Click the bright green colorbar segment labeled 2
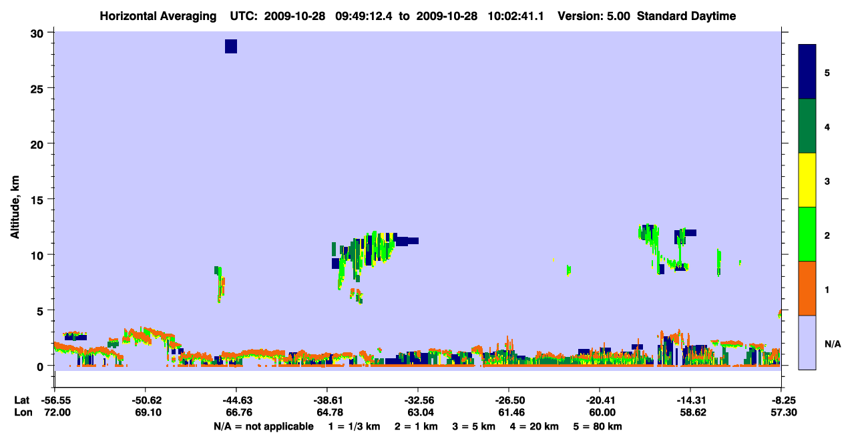Image resolution: width=868 pixels, height=445 pixels. [x=807, y=234]
